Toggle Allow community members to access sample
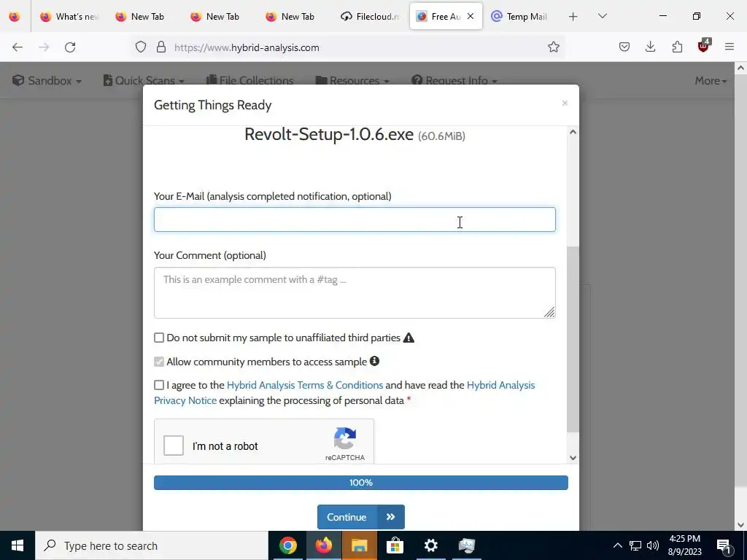The image size is (747, 560). (x=159, y=362)
